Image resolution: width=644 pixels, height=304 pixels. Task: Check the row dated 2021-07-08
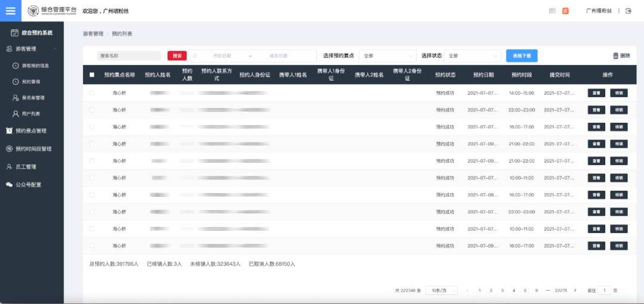[x=92, y=195]
